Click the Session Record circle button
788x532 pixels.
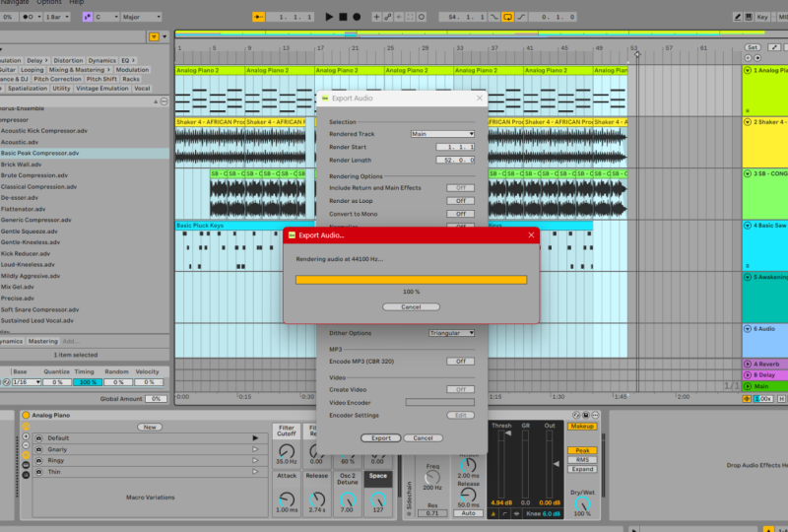(422, 17)
